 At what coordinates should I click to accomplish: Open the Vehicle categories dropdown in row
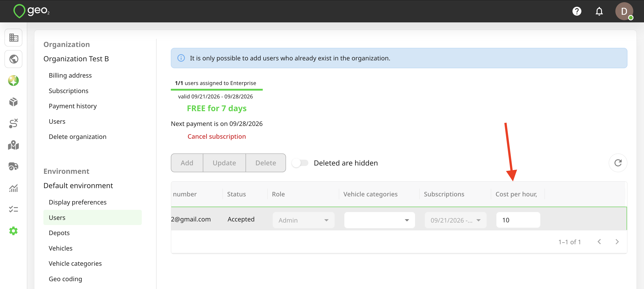click(x=379, y=220)
